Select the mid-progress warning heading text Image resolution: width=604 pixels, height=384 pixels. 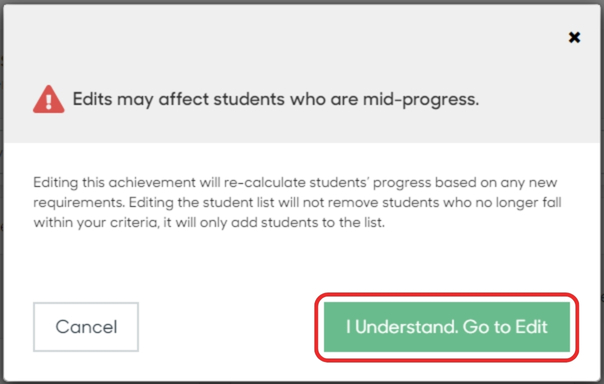pos(276,99)
